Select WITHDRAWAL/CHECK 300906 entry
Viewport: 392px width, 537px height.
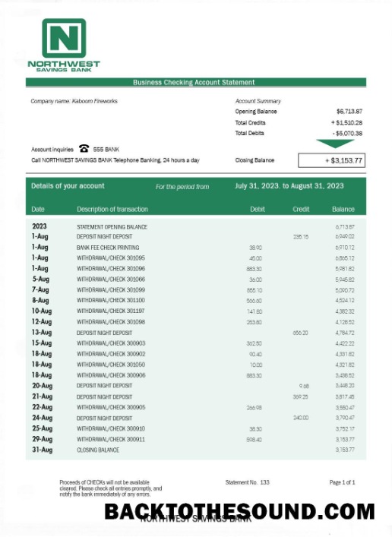tap(111, 375)
